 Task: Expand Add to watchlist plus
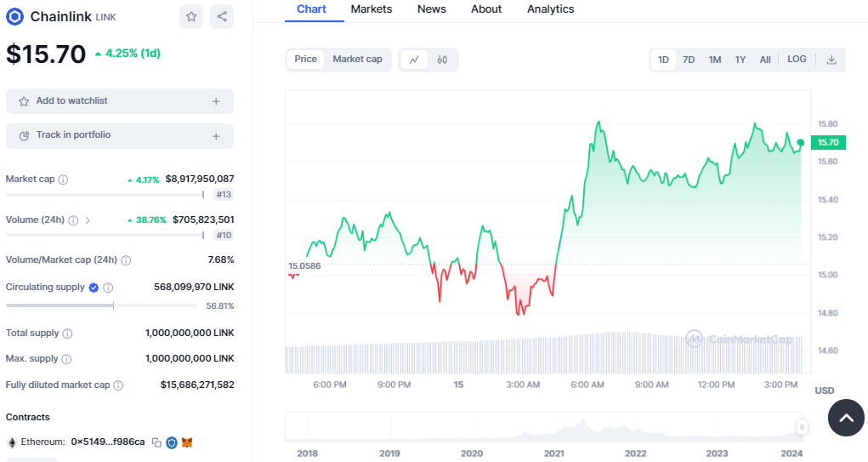pyautogui.click(x=216, y=101)
